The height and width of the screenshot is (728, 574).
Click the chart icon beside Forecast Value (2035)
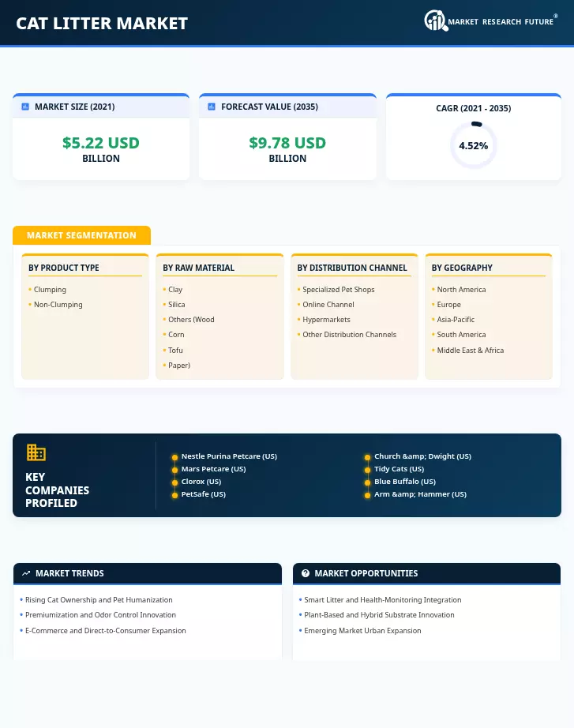212,107
